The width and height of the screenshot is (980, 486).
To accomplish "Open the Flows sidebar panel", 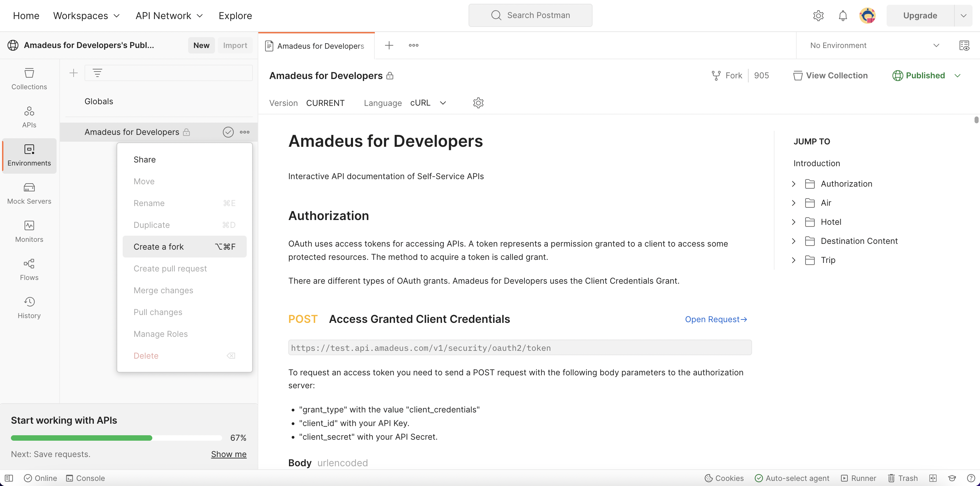I will [x=29, y=270].
